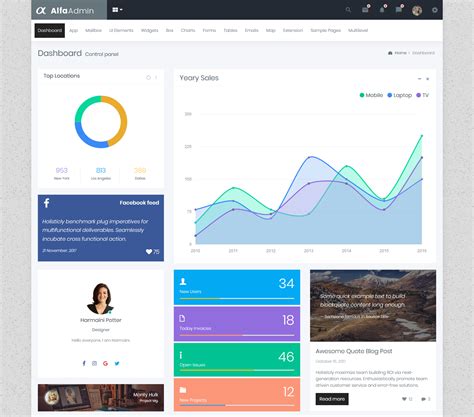Screen dimensions: 474x417
Task: Close the Yearly Sales panel
Action: click(x=428, y=79)
